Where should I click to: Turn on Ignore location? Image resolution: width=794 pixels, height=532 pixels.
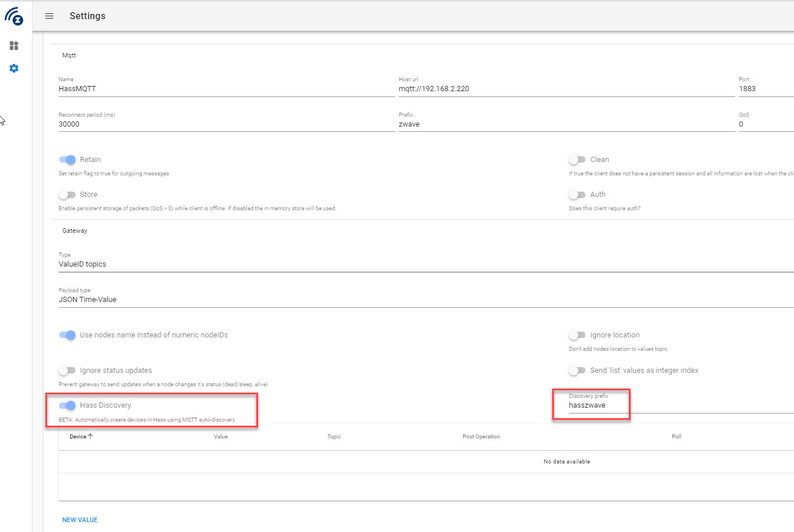pos(577,335)
